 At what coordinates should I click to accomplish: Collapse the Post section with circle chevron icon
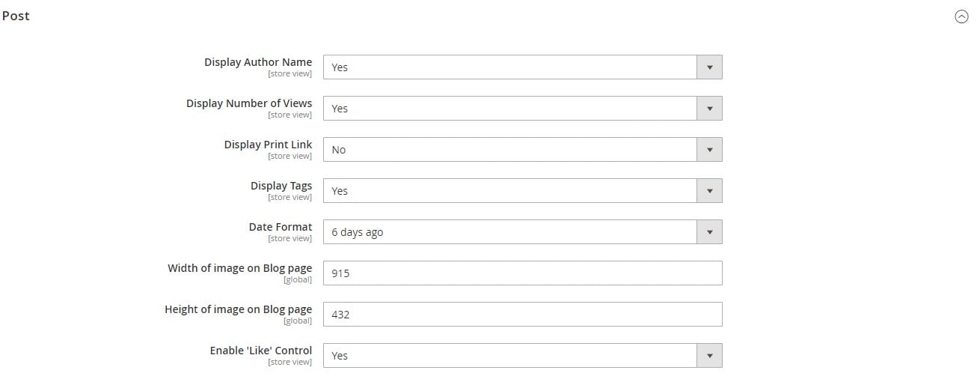point(961,16)
